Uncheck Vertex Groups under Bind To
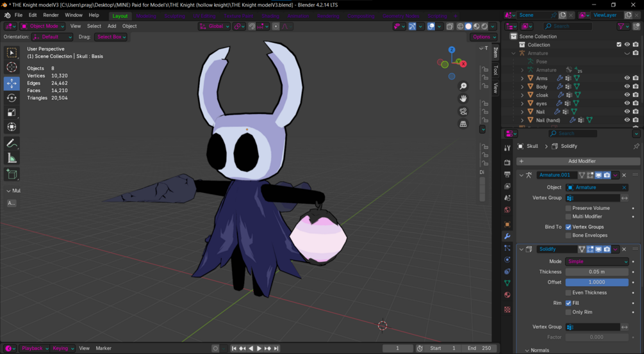The image size is (644, 354). click(568, 227)
